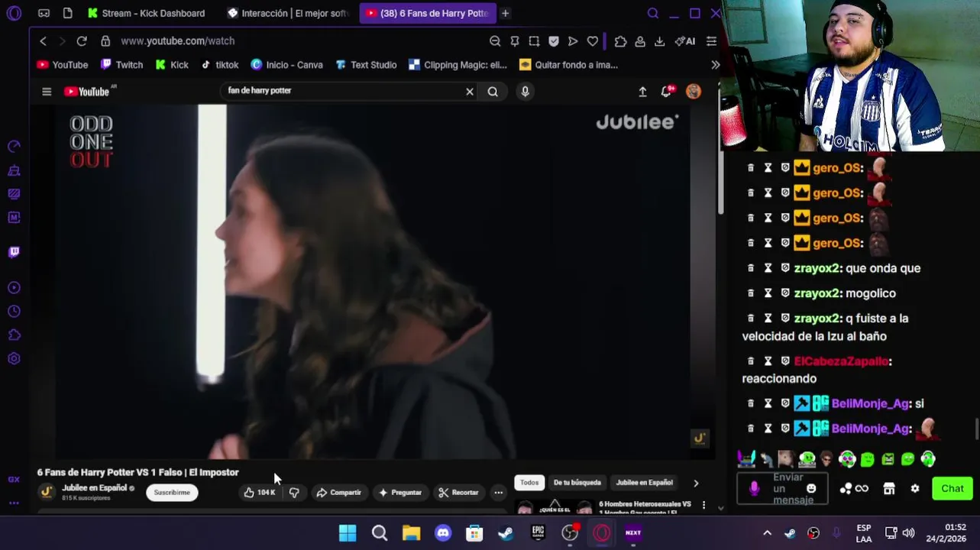Send message with green Chat button
The width and height of the screenshot is (980, 550).
pos(952,489)
